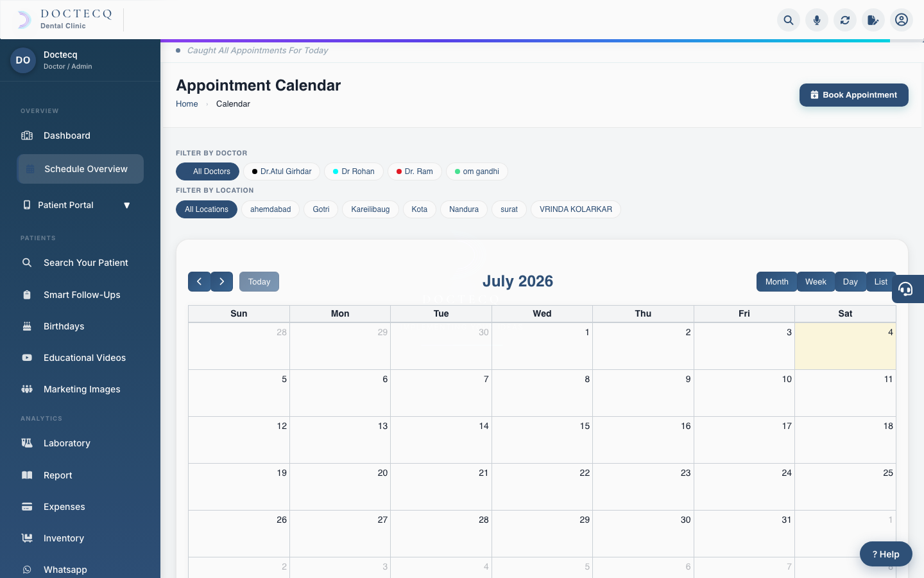Open Smart Follow-Ups page
This screenshot has height=578, width=924.
coord(80,295)
